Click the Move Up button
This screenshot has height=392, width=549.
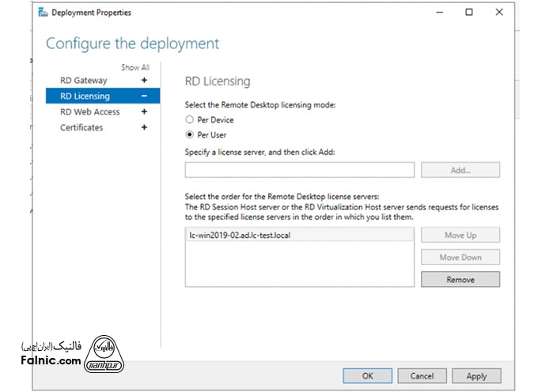click(460, 235)
